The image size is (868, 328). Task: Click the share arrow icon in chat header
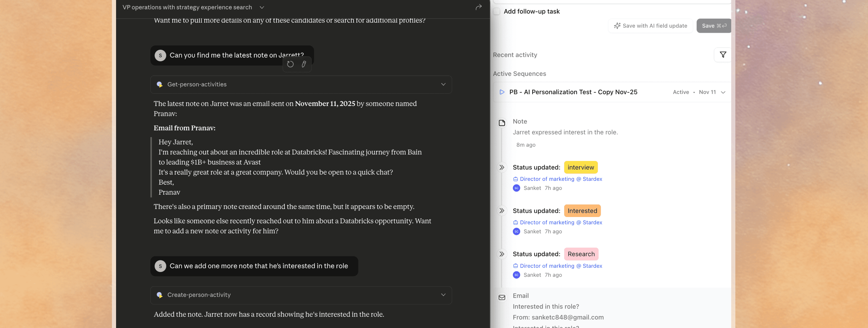point(478,7)
